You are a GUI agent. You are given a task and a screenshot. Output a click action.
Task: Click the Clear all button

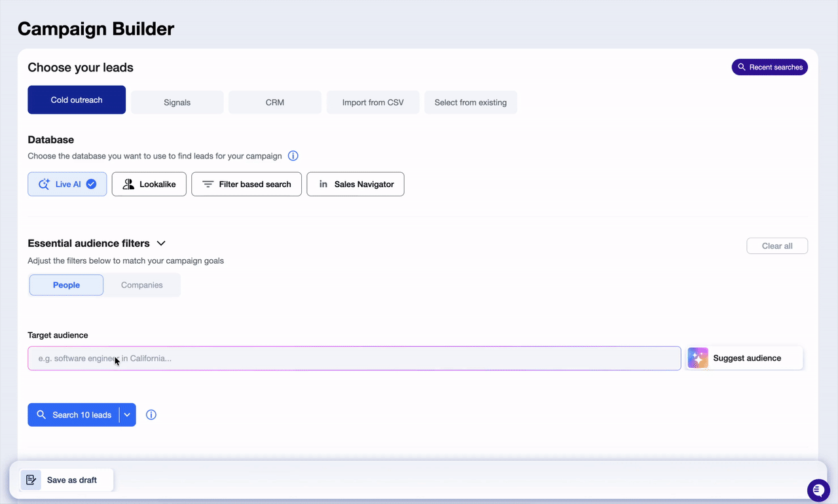(777, 246)
